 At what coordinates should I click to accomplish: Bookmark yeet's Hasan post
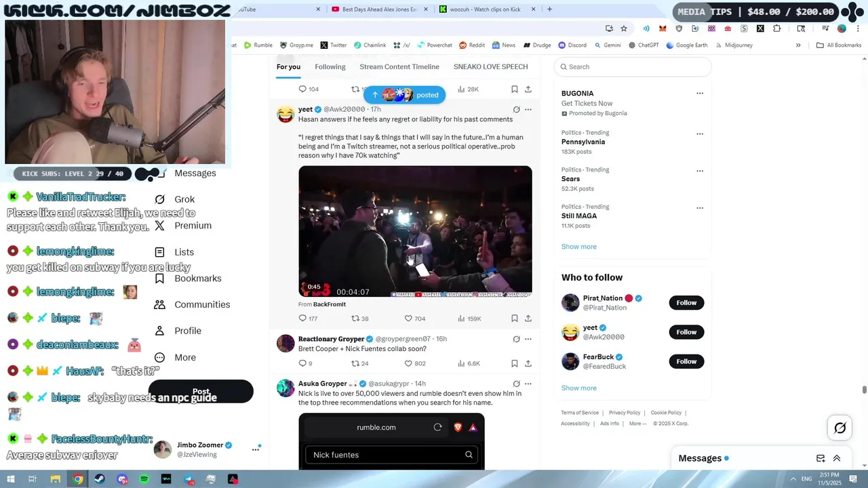(515, 319)
